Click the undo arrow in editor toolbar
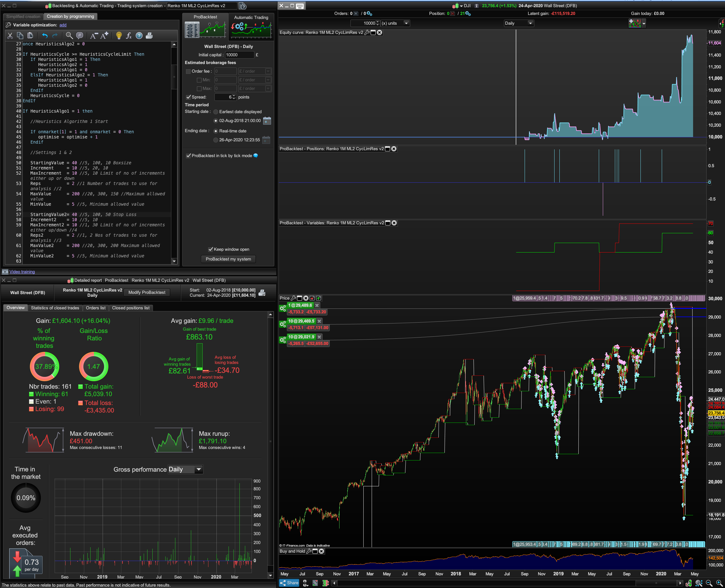The height and width of the screenshot is (588, 725). click(45, 36)
